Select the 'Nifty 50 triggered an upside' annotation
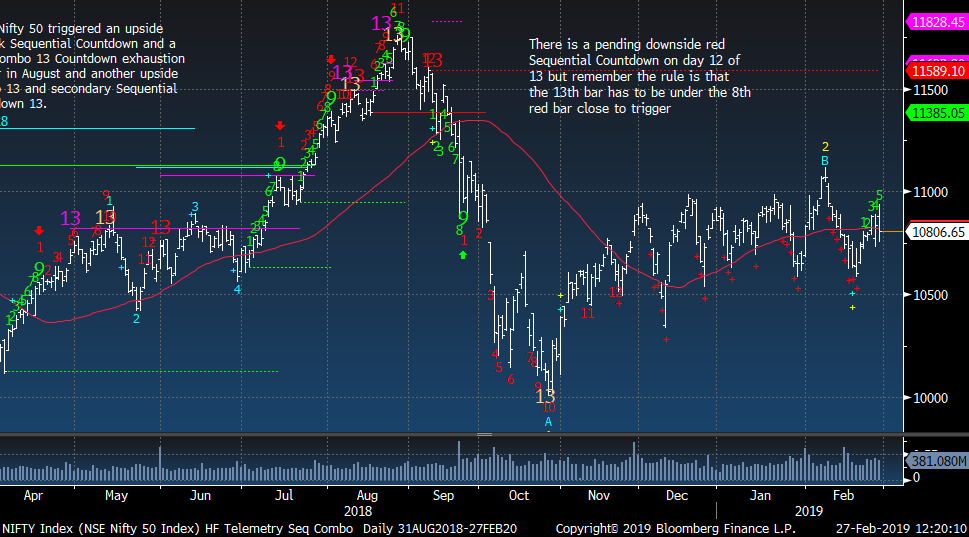Image resolution: width=969 pixels, height=537 pixels. pyautogui.click(x=91, y=66)
